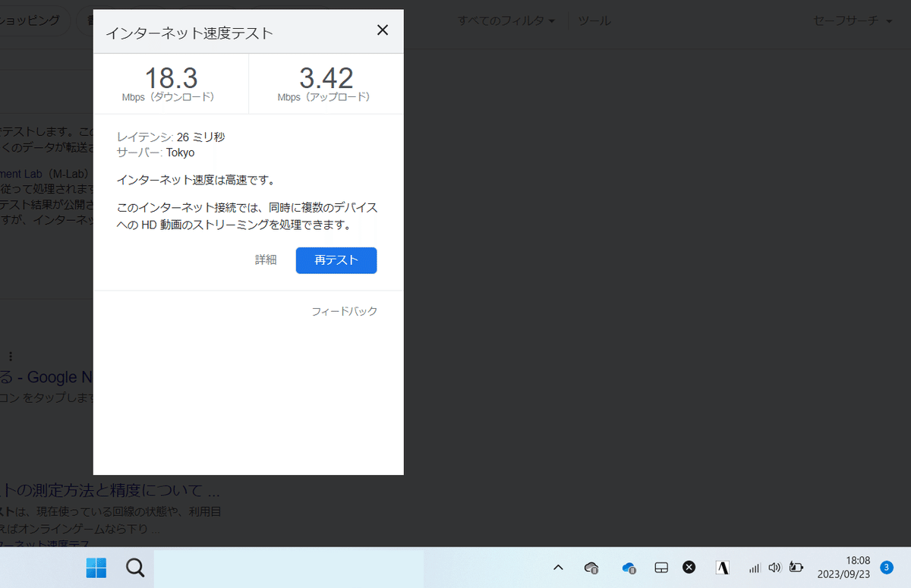Open taskbar search magnifier icon

point(135,568)
